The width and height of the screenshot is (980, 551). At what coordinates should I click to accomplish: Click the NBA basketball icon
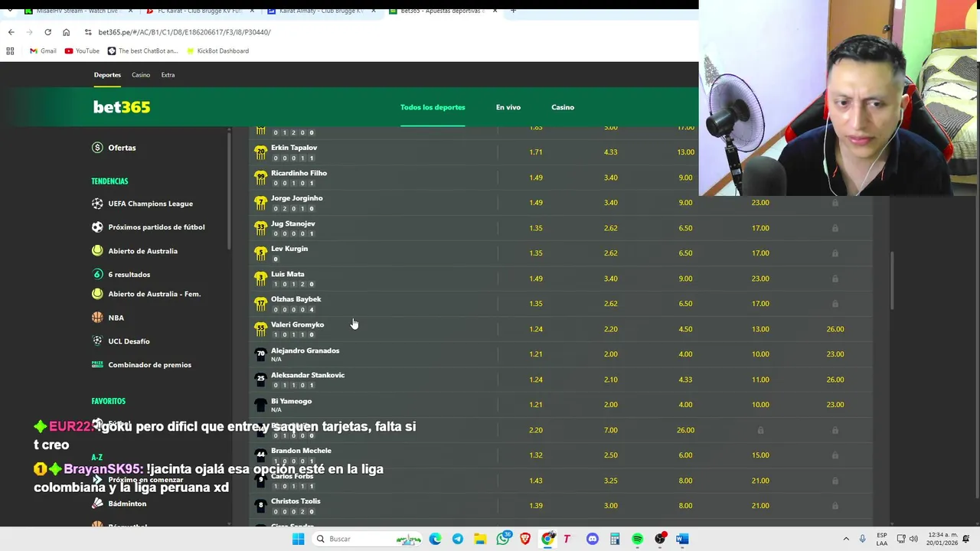point(97,318)
